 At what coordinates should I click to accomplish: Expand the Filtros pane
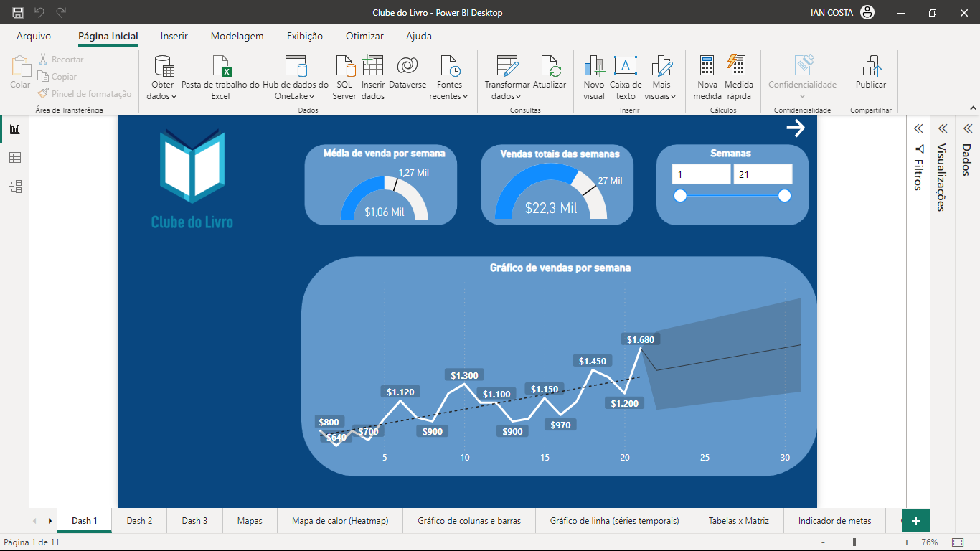click(x=918, y=128)
